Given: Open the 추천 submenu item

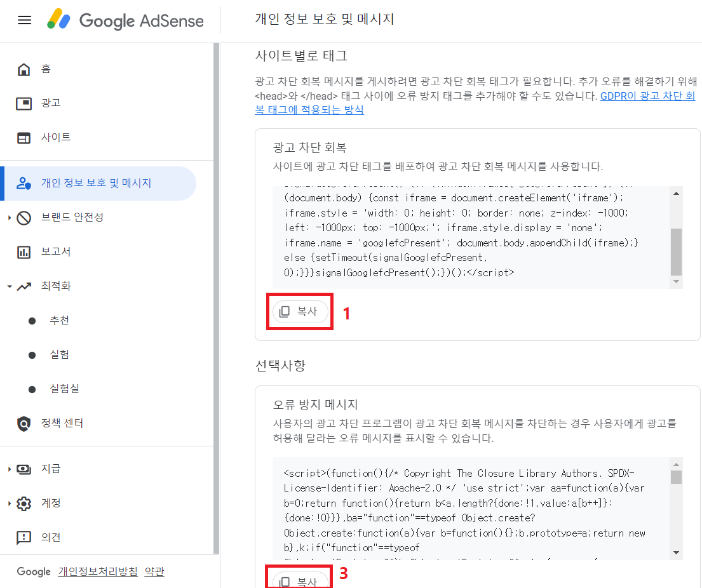Looking at the screenshot, I should point(59,321).
